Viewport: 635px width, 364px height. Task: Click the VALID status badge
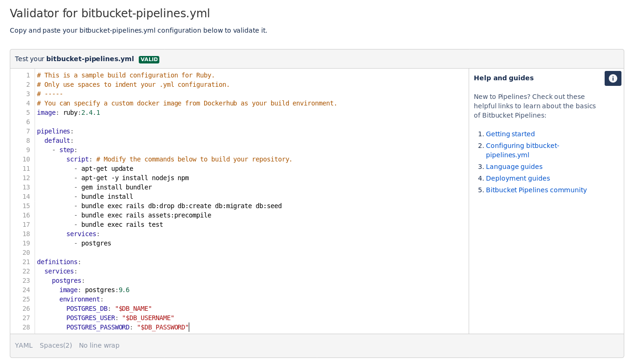tap(149, 59)
